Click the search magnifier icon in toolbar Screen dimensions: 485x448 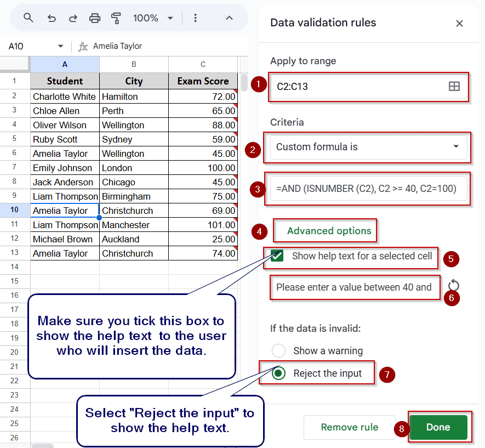coord(28,18)
